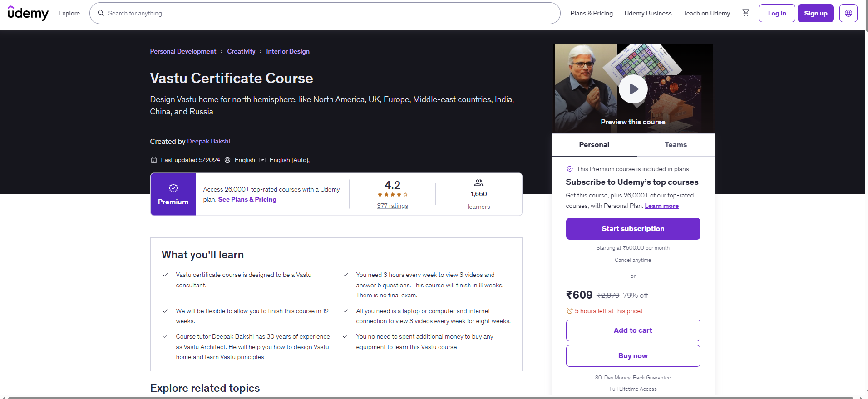868x399 pixels.
Task: Click the search magnifier icon
Action: click(x=101, y=13)
